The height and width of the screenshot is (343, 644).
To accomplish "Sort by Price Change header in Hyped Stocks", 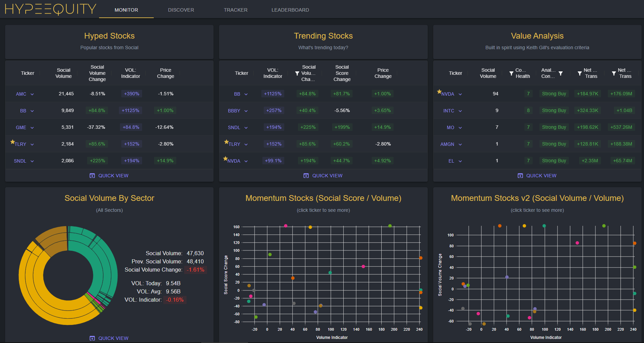I will click(165, 73).
